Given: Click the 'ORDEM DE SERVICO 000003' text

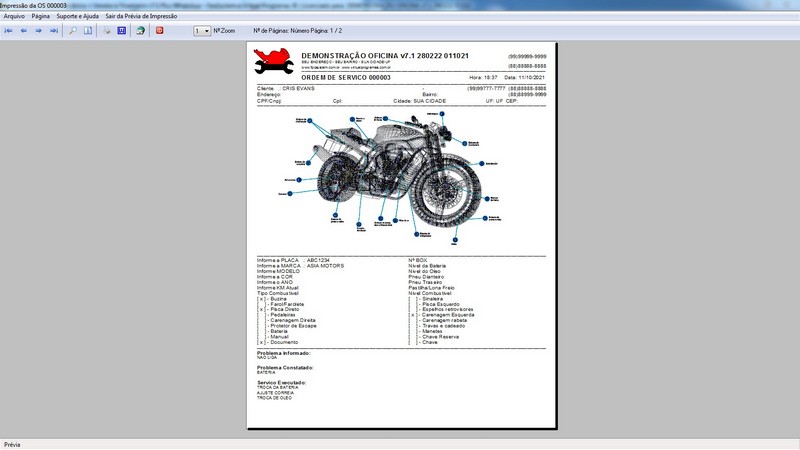Looking at the screenshot, I should point(346,78).
